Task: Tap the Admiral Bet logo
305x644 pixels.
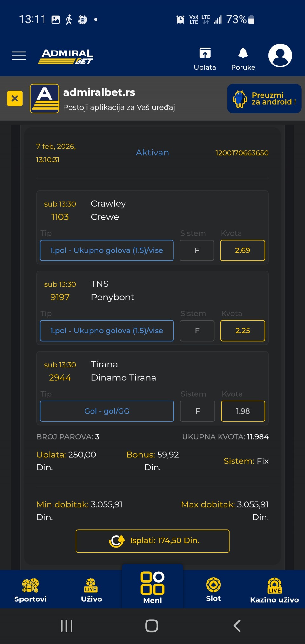Action: coord(66,56)
